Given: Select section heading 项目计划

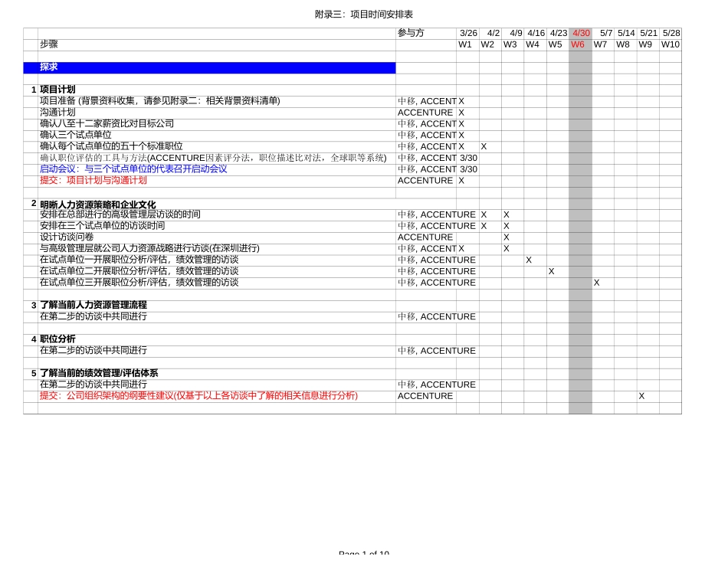Looking at the screenshot, I should (57, 90).
